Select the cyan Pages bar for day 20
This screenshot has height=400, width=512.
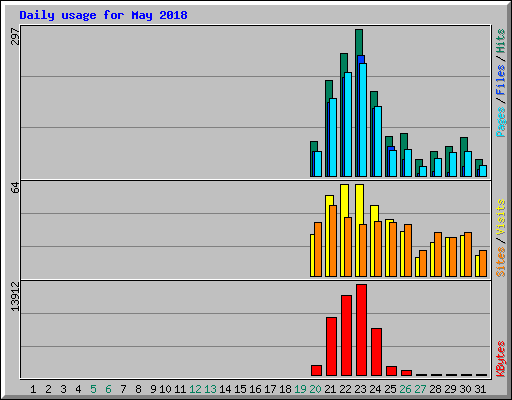pyautogui.click(x=318, y=164)
